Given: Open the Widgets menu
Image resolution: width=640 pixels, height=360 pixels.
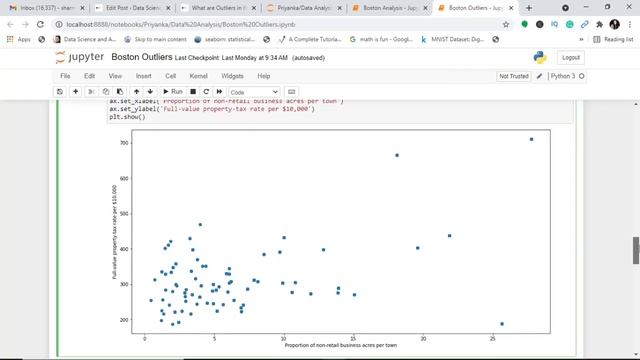Looking at the screenshot, I should [x=232, y=76].
